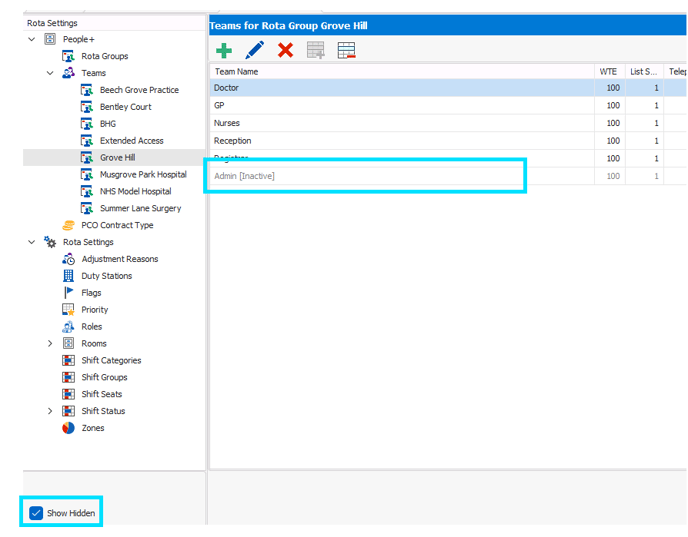Click the green plus add team icon
Image resolution: width=688 pixels, height=537 pixels.
(224, 50)
